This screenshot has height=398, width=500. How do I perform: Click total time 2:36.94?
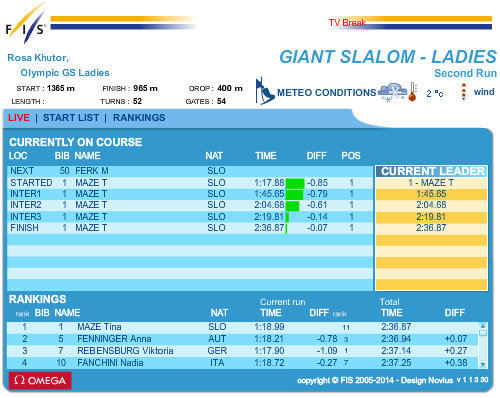[x=396, y=339]
